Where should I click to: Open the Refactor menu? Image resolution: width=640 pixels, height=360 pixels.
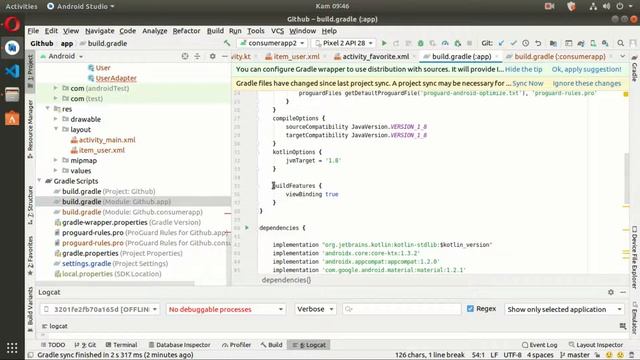point(186,31)
